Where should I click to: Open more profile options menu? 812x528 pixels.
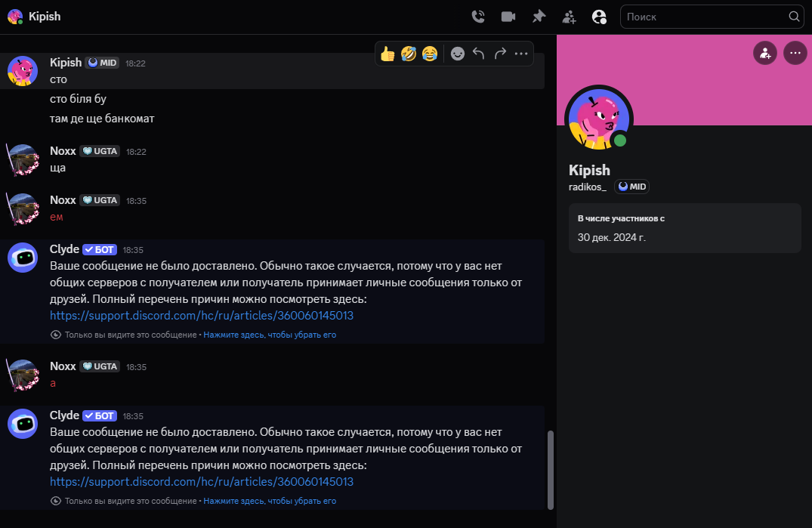click(795, 53)
